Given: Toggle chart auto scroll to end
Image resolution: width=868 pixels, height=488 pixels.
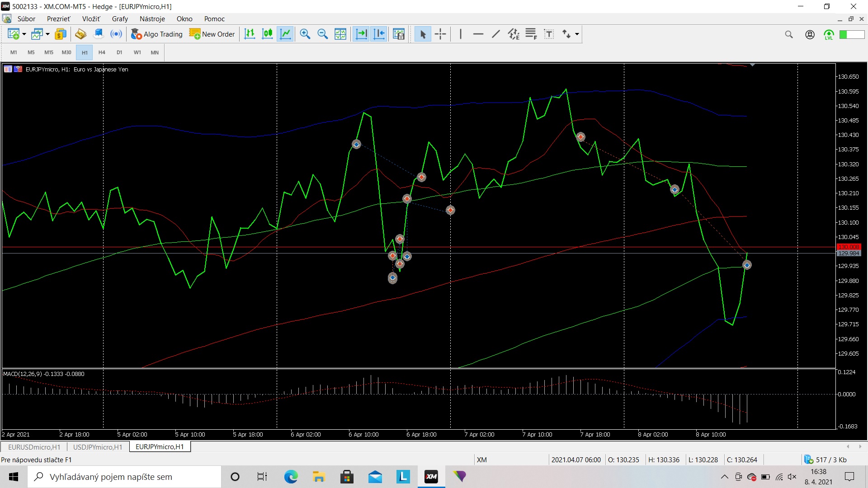Looking at the screenshot, I should click(361, 34).
